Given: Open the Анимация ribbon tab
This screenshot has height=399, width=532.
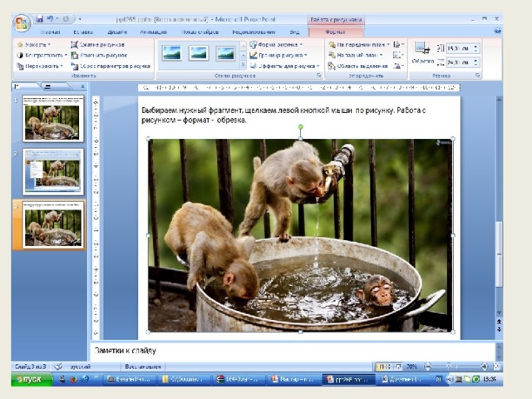Looking at the screenshot, I should tap(153, 32).
